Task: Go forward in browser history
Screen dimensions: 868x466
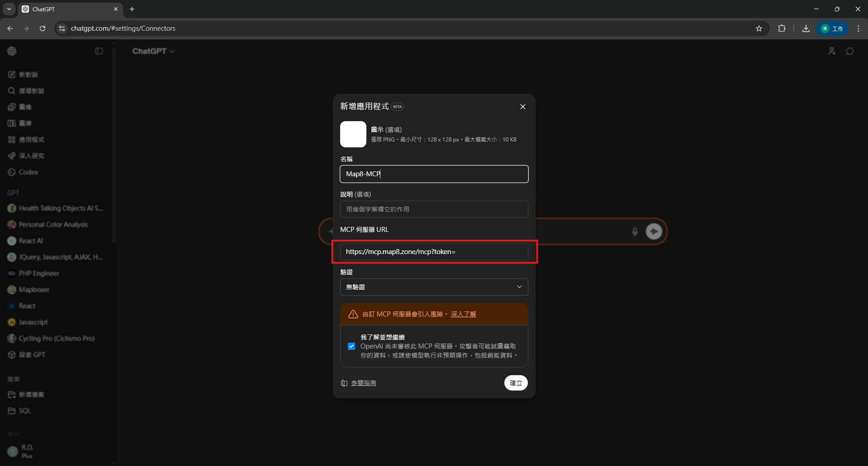Action: tap(26, 28)
